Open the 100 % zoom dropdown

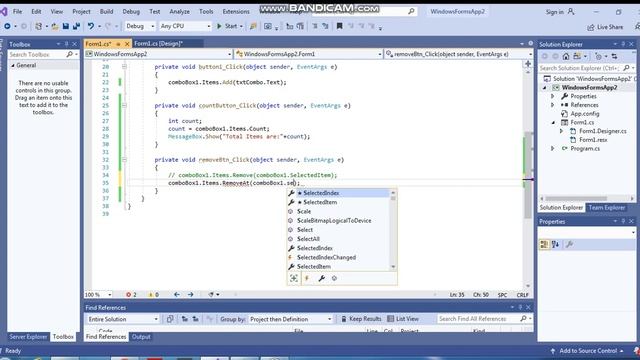98,294
